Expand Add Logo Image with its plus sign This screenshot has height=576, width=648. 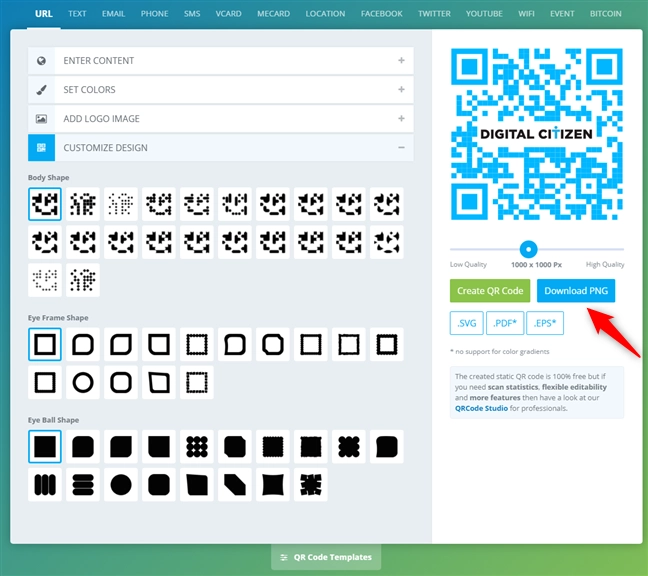coord(401,119)
